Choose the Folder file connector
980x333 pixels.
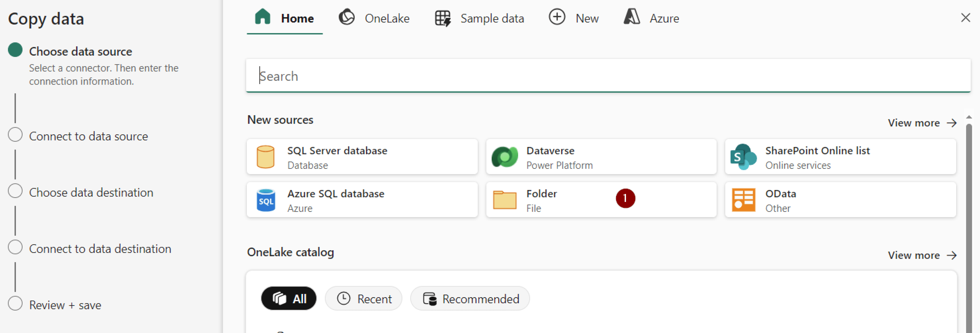[x=601, y=200]
